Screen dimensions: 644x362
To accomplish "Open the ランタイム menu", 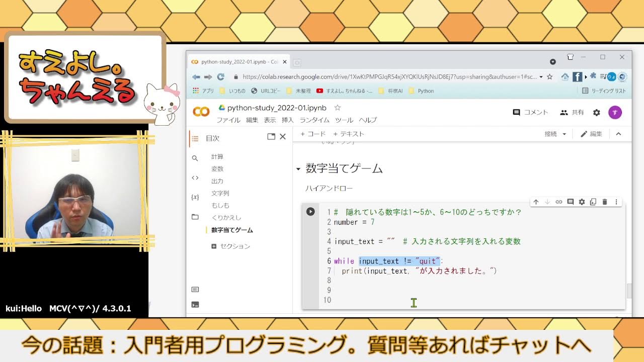I will click(314, 120).
